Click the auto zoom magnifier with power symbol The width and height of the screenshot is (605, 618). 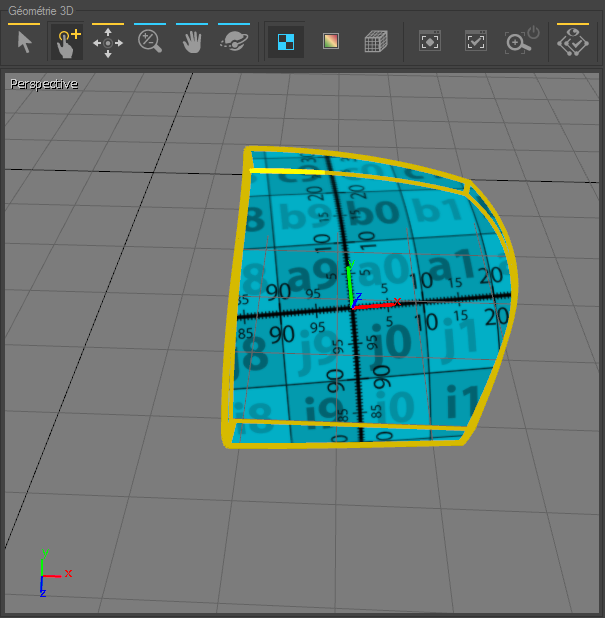[521, 40]
